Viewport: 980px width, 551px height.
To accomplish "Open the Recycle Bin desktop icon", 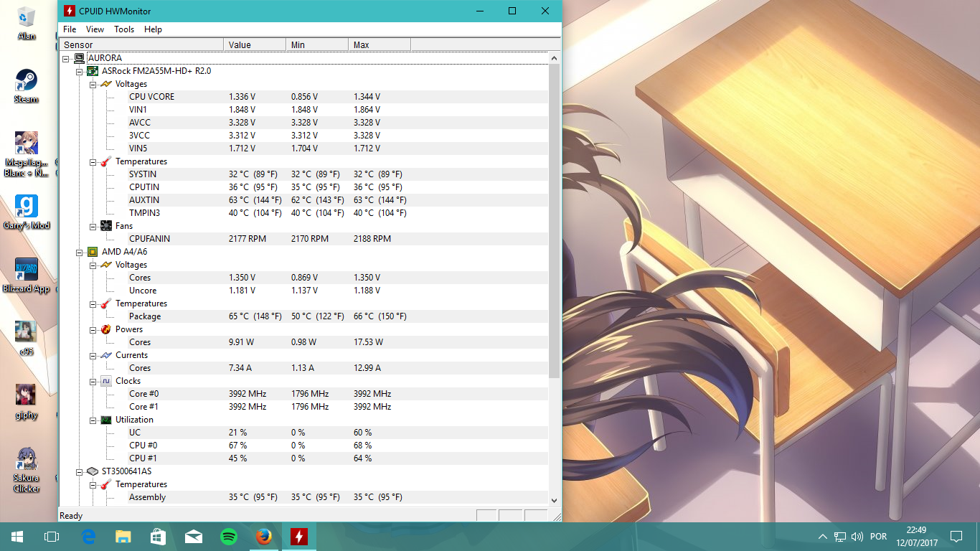I will click(x=27, y=23).
